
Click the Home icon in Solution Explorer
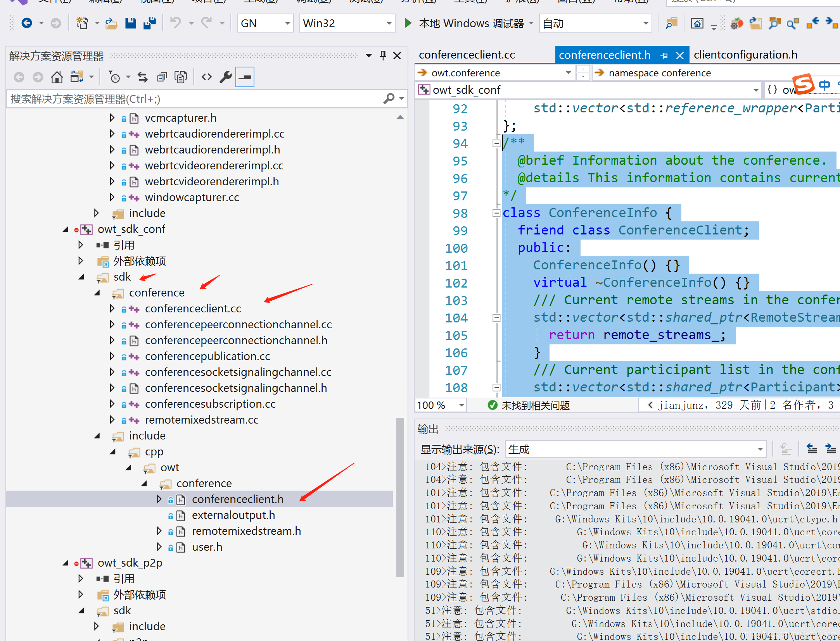click(57, 77)
